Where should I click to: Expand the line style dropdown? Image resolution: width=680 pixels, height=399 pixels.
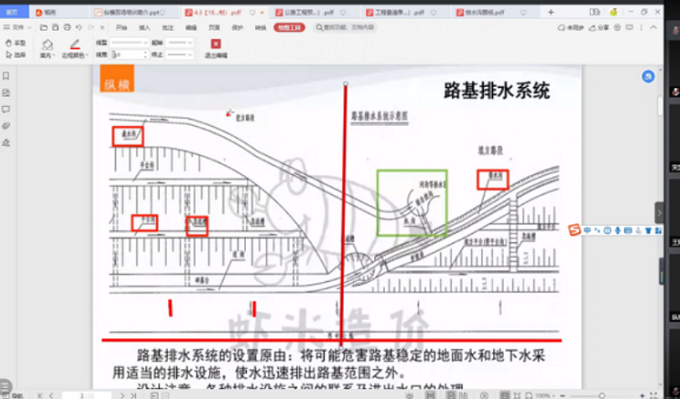130,43
